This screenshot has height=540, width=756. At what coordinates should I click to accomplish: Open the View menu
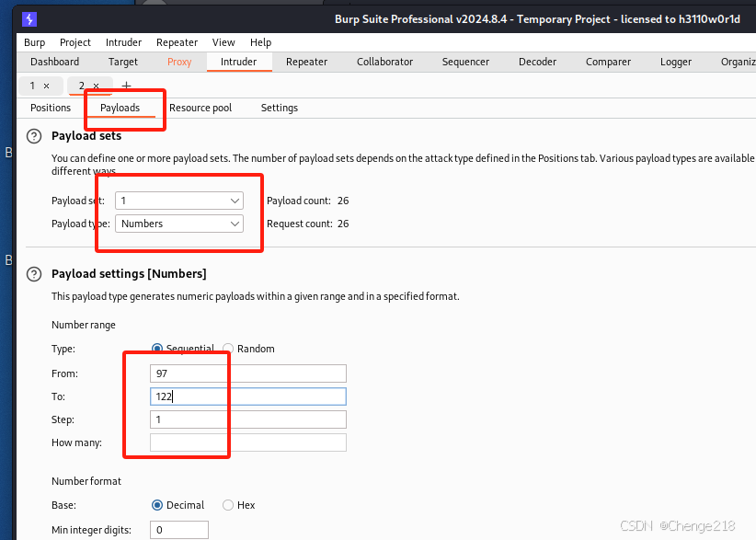pyautogui.click(x=223, y=42)
